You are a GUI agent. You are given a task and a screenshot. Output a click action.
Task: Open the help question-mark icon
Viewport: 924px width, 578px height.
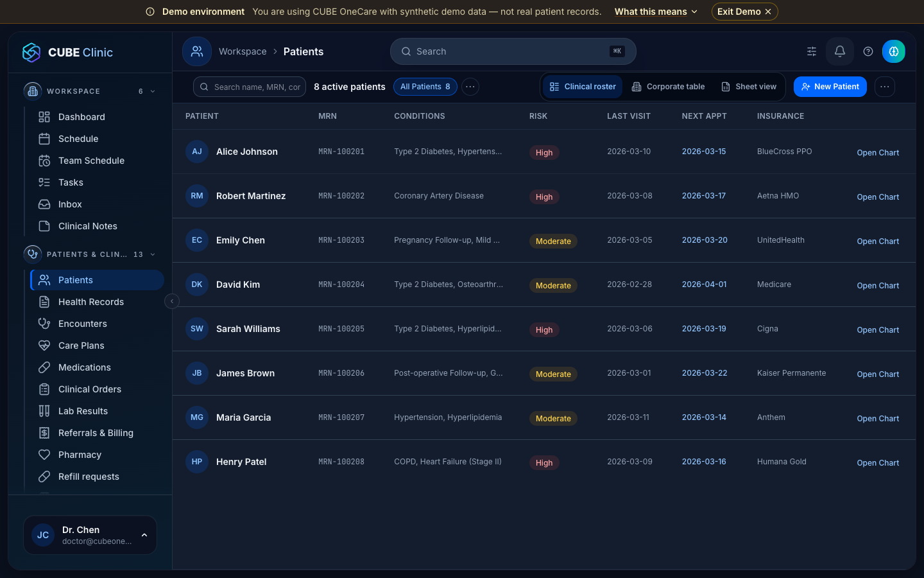(x=868, y=51)
